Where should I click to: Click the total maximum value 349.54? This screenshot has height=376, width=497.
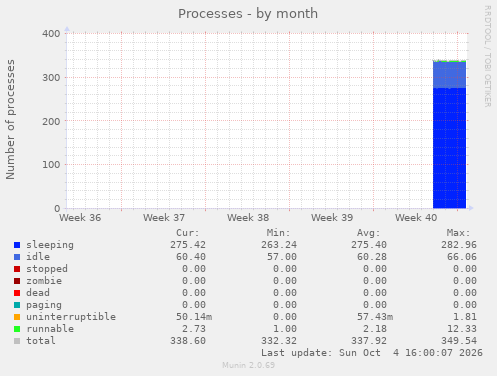pyautogui.click(x=459, y=341)
